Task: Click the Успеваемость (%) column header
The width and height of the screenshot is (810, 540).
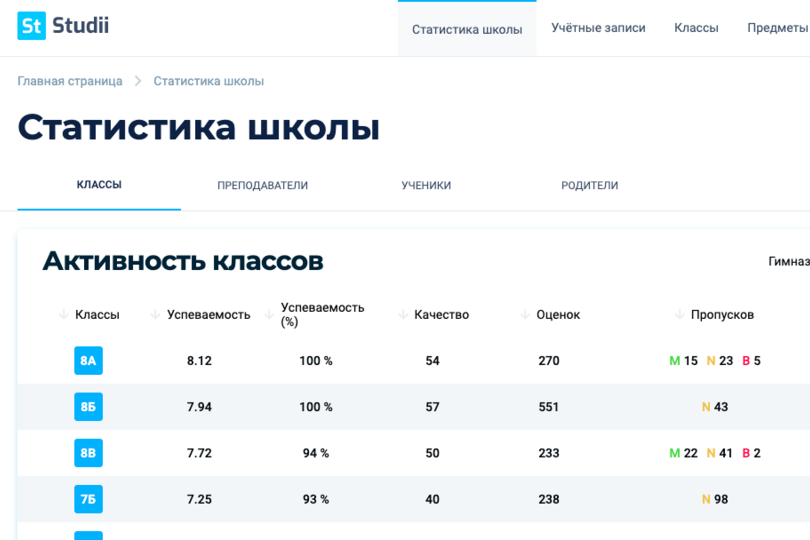Action: (322, 314)
